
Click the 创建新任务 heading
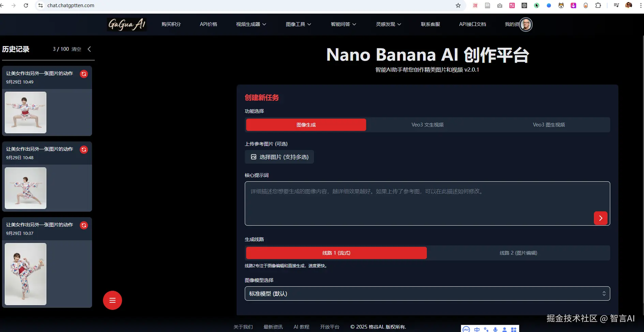pos(262,98)
